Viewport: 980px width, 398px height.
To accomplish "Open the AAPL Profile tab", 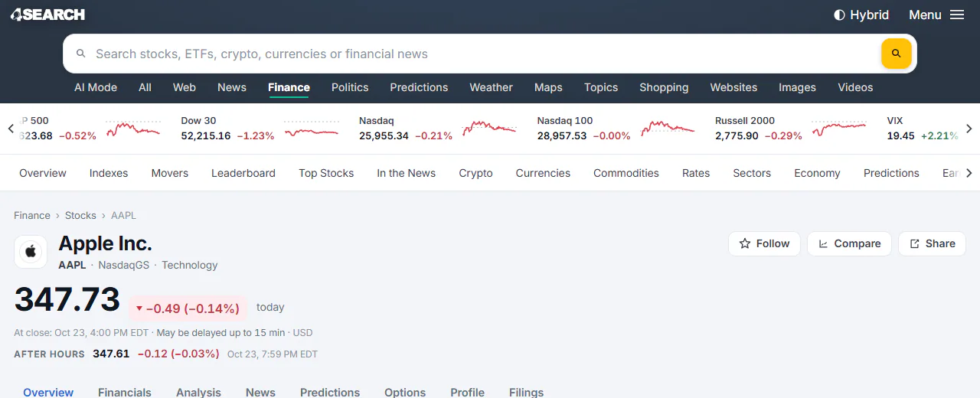I will 467,392.
